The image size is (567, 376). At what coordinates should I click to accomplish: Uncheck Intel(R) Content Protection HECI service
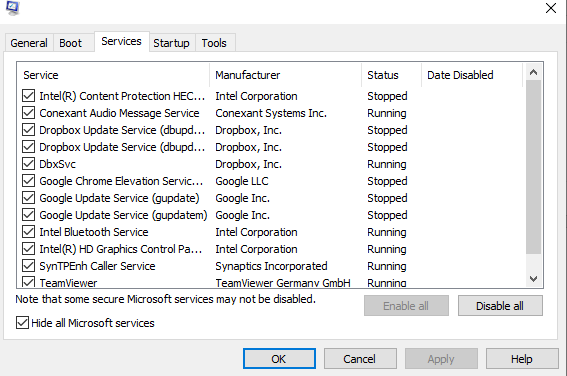[28, 96]
